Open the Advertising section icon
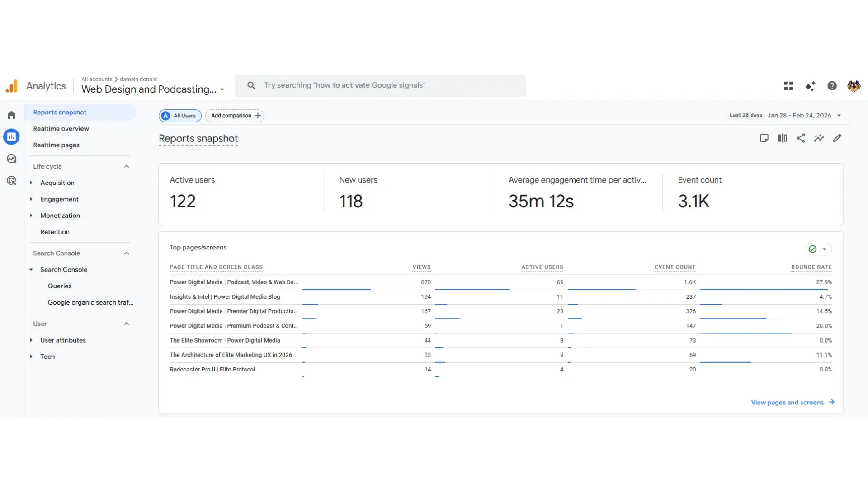The height and width of the screenshot is (488, 868). 11,180
